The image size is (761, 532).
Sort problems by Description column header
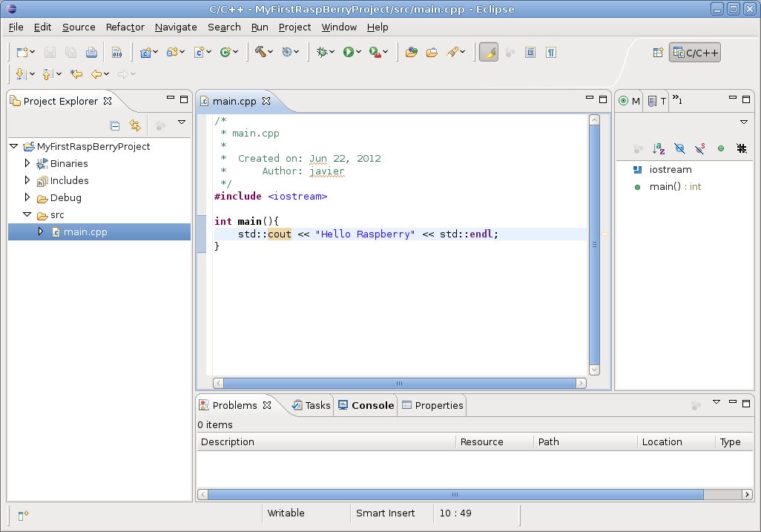pyautogui.click(x=326, y=441)
